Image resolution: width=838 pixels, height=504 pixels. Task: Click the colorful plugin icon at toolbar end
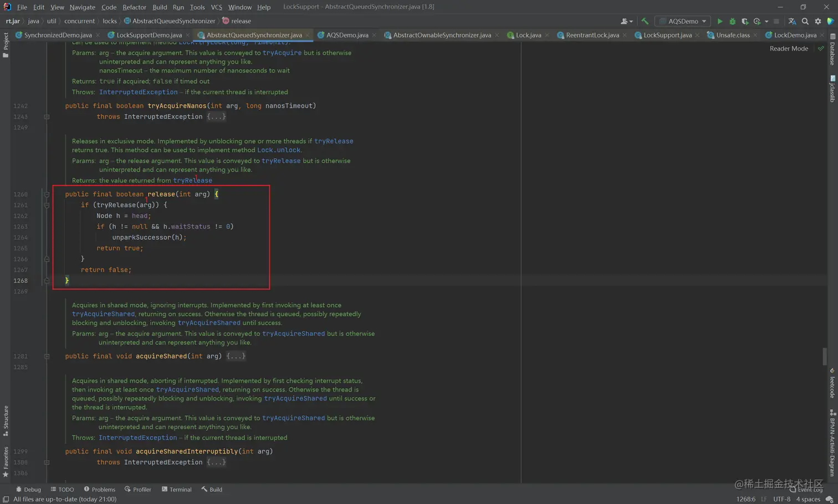pyautogui.click(x=830, y=21)
